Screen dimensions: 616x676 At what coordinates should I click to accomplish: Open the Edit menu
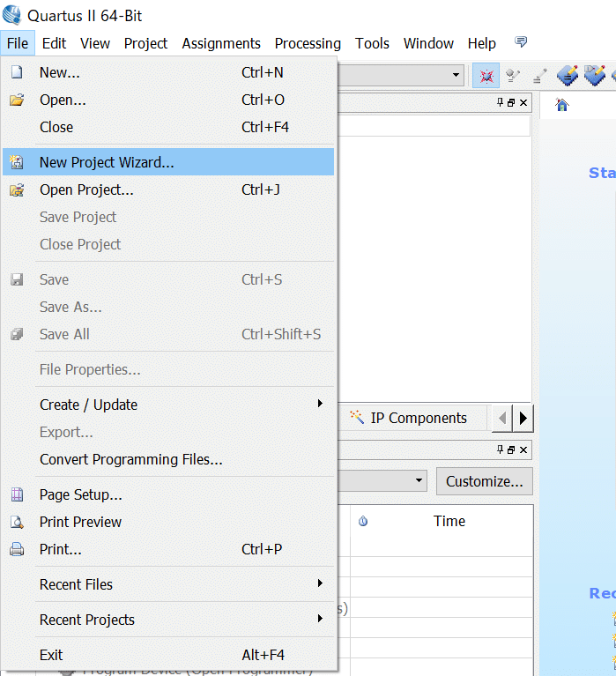tap(54, 43)
